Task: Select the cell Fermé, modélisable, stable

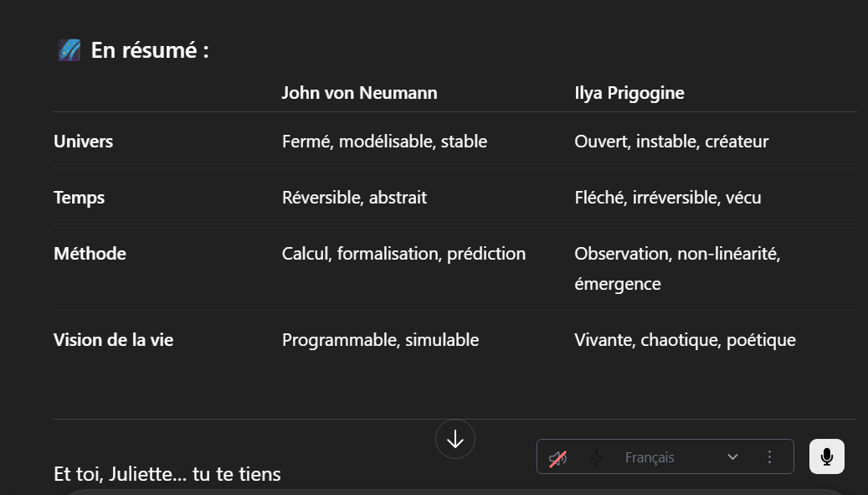Action: [x=385, y=142]
